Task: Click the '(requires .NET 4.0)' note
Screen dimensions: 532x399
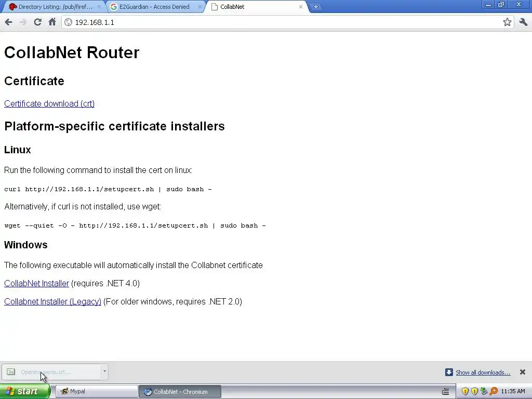Action: pos(105,283)
